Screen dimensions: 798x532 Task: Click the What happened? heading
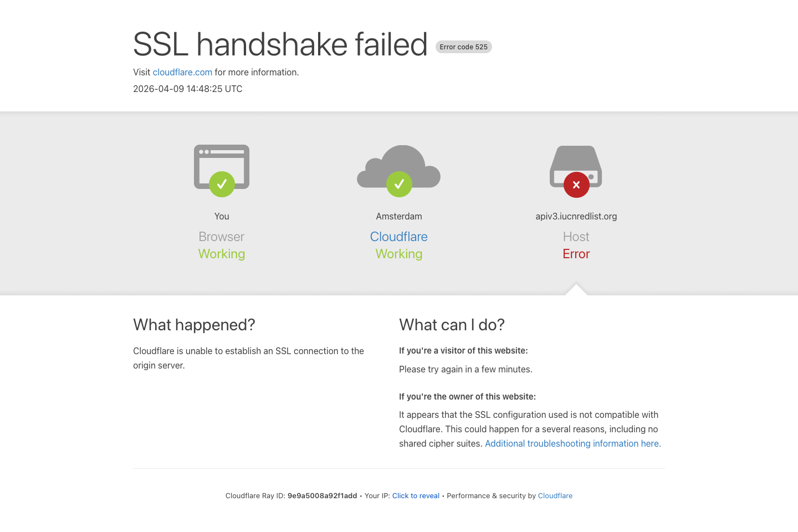pos(194,325)
